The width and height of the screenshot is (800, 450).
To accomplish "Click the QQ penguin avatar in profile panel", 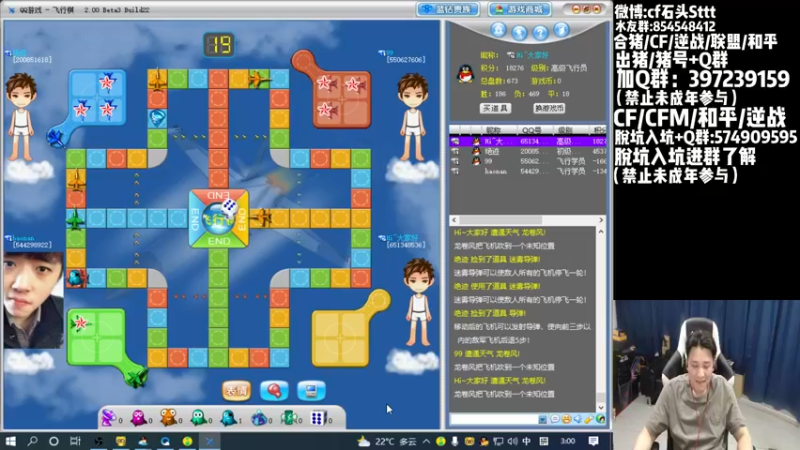I will click(465, 74).
